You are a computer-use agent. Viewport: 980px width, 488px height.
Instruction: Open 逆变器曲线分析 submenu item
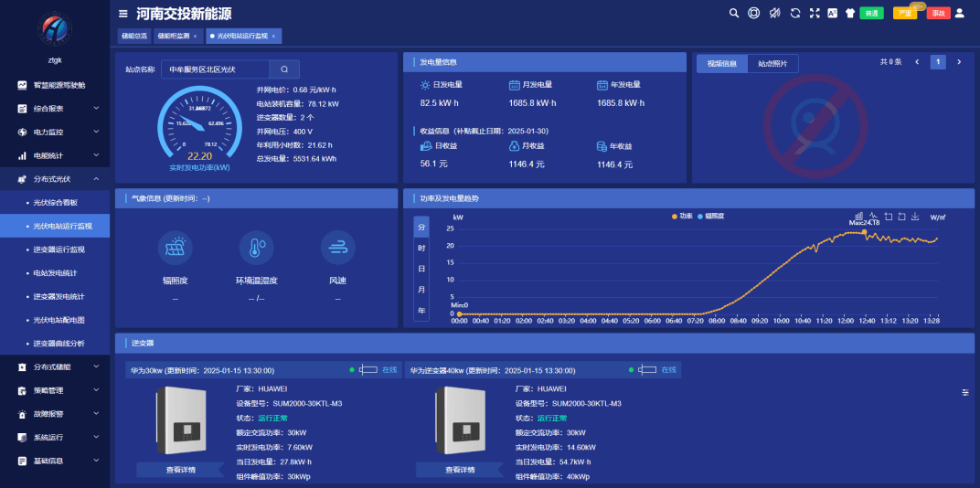pyautogui.click(x=54, y=344)
